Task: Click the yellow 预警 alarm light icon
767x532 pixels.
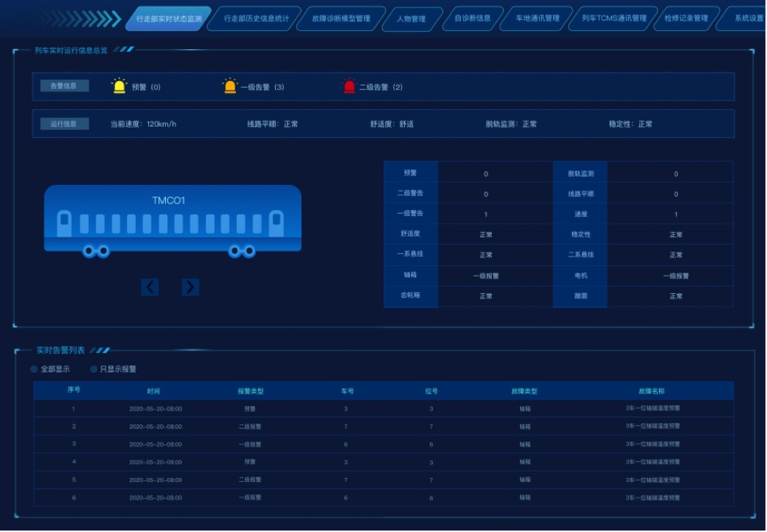Action: (119, 86)
